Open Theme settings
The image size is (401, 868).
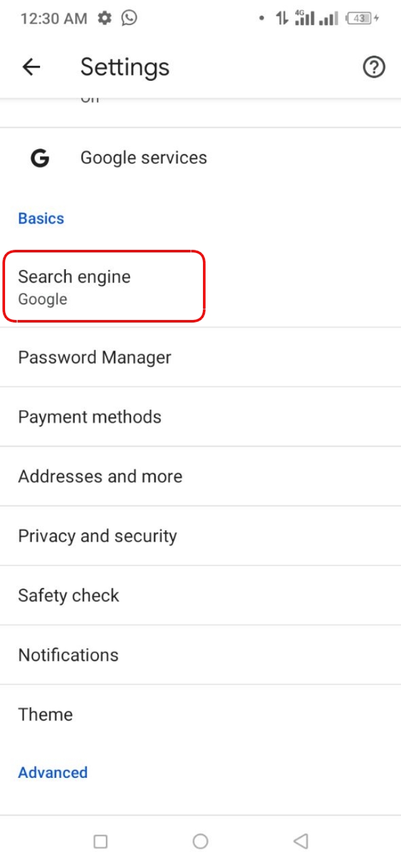[45, 714]
